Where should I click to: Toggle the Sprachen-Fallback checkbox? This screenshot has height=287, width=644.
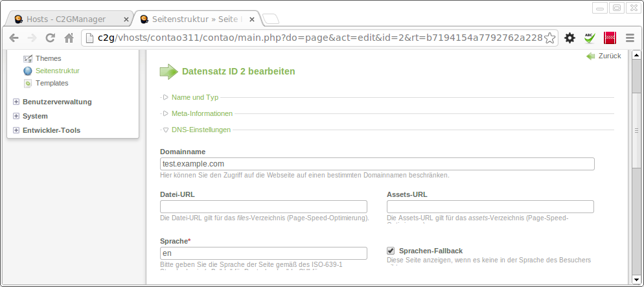tap(391, 251)
